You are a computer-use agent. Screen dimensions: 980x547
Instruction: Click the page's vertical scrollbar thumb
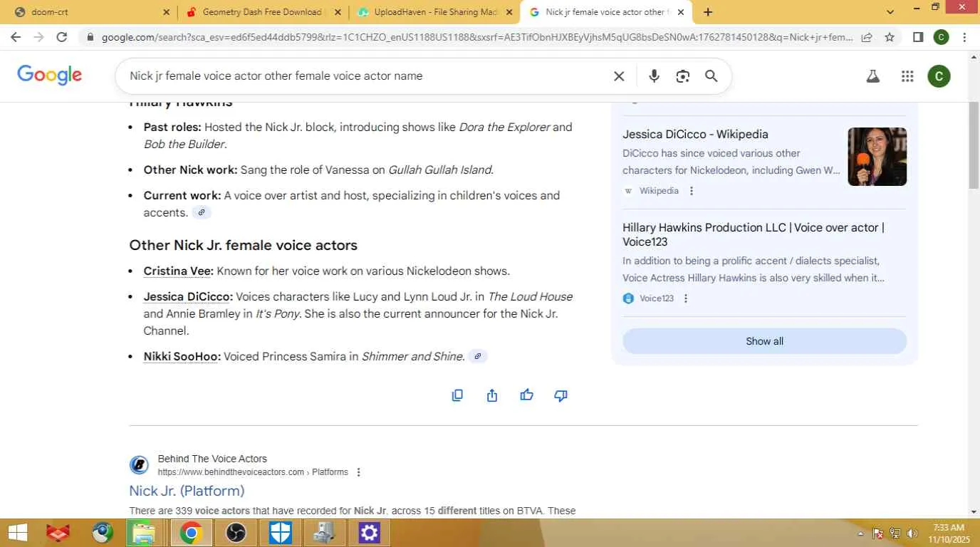point(974,145)
